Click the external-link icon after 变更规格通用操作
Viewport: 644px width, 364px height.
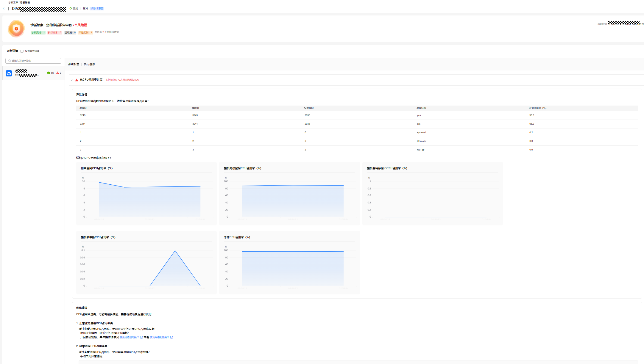(141, 337)
